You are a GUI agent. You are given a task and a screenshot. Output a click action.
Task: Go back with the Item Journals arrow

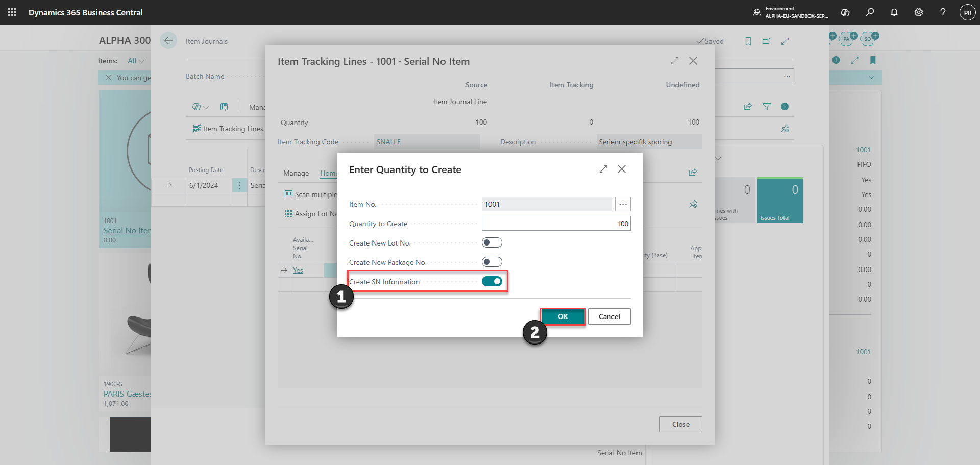pyautogui.click(x=168, y=41)
